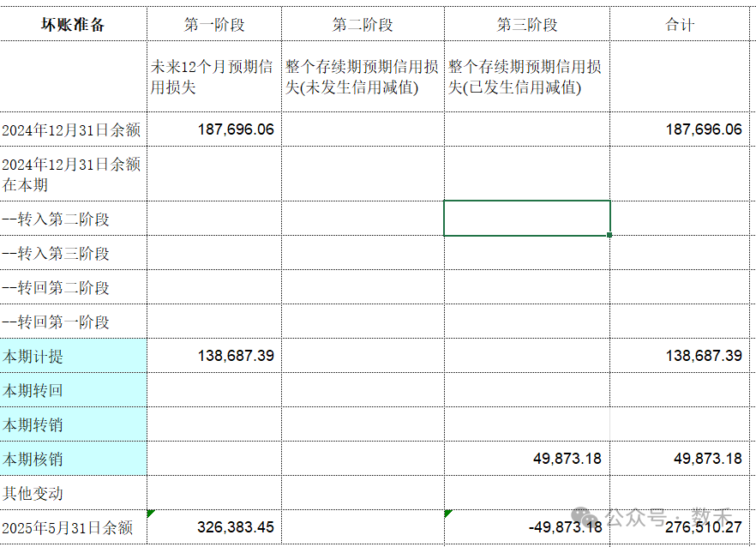Viewport: 756px width, 547px height.
Task: Select the 326,383.45 ending balance cell
Action: coord(214,526)
